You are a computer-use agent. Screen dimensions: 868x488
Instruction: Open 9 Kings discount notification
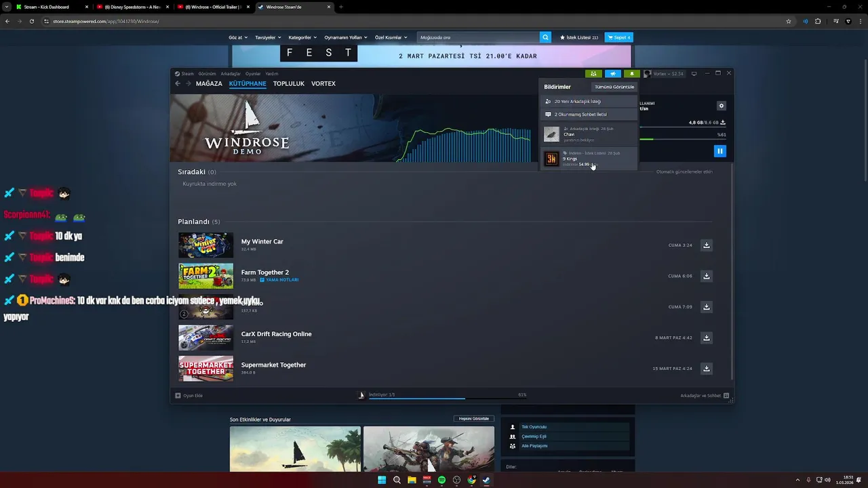(590, 159)
